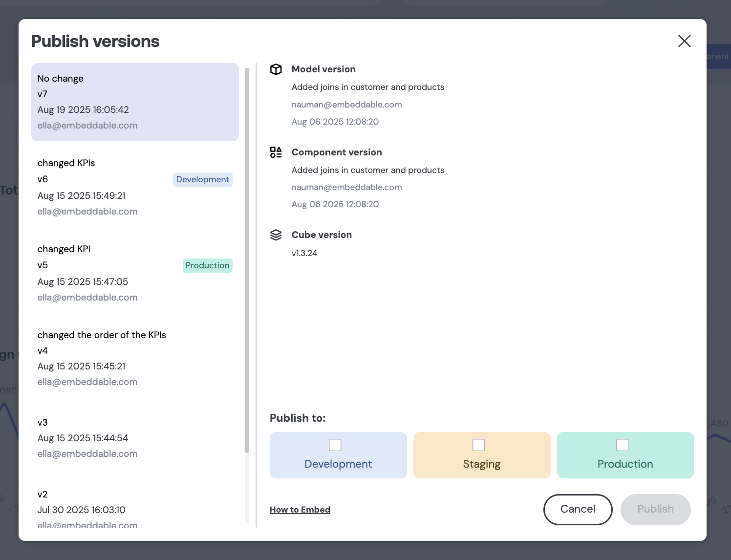Enable the Staging checkbox
This screenshot has height=560, width=731.
point(479,445)
